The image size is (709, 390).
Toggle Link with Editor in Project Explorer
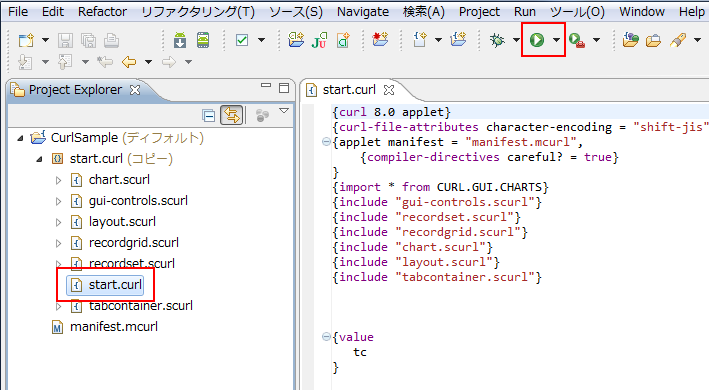[x=232, y=115]
